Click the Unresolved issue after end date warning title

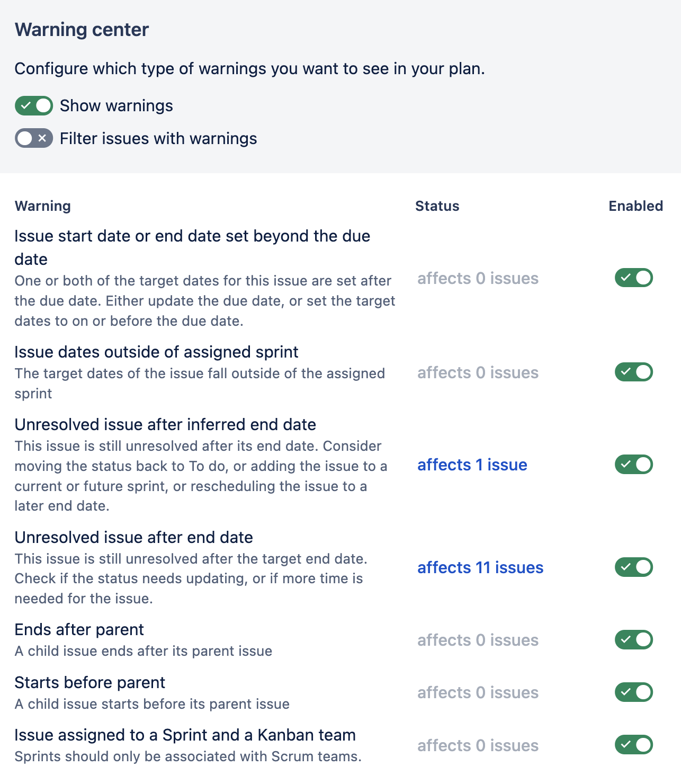(133, 537)
